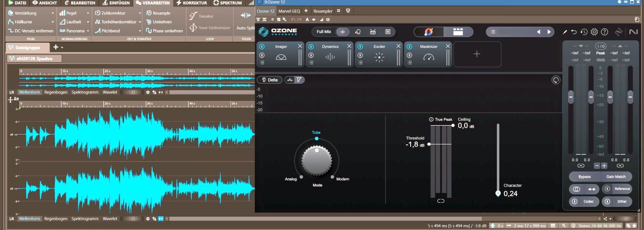Open the Pegel dropdown arrow
Screen dimensions: 644x230
(x=88, y=13)
